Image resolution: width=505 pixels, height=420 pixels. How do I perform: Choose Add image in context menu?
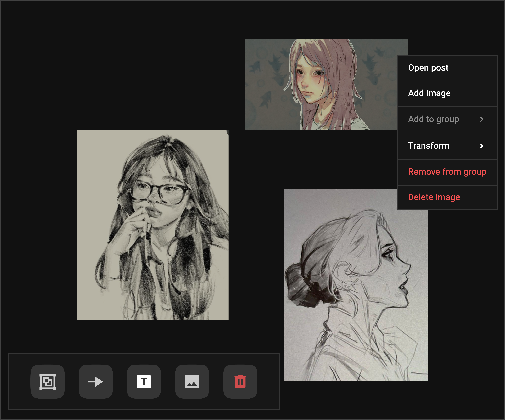[x=429, y=93]
